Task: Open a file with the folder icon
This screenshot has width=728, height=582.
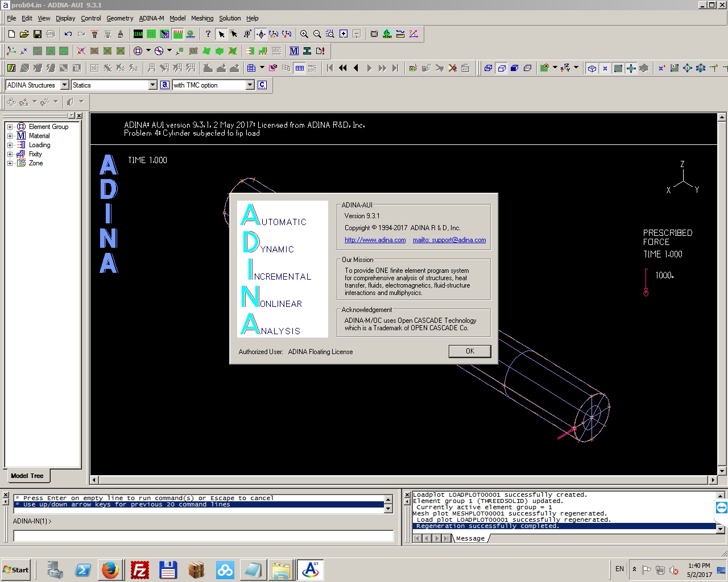Action: point(24,34)
